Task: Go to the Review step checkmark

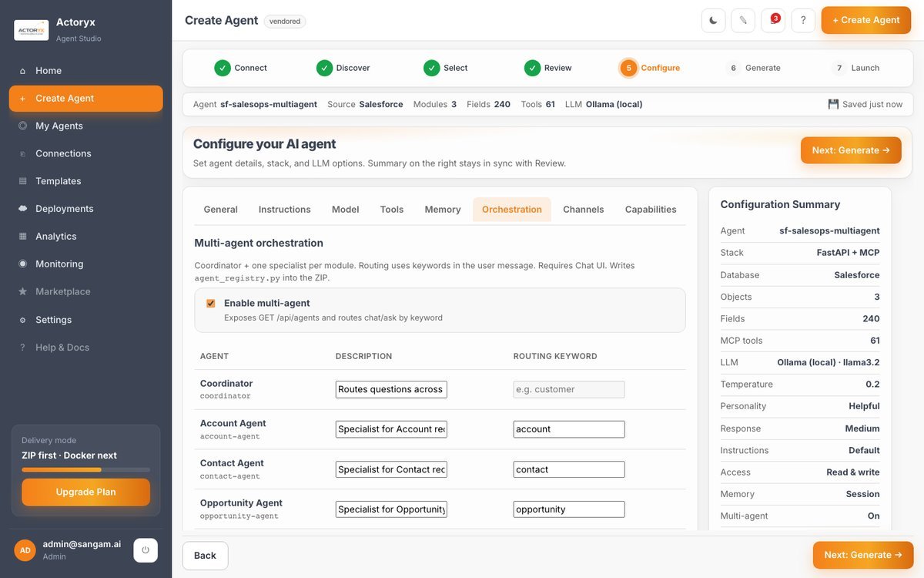Action: [532, 68]
